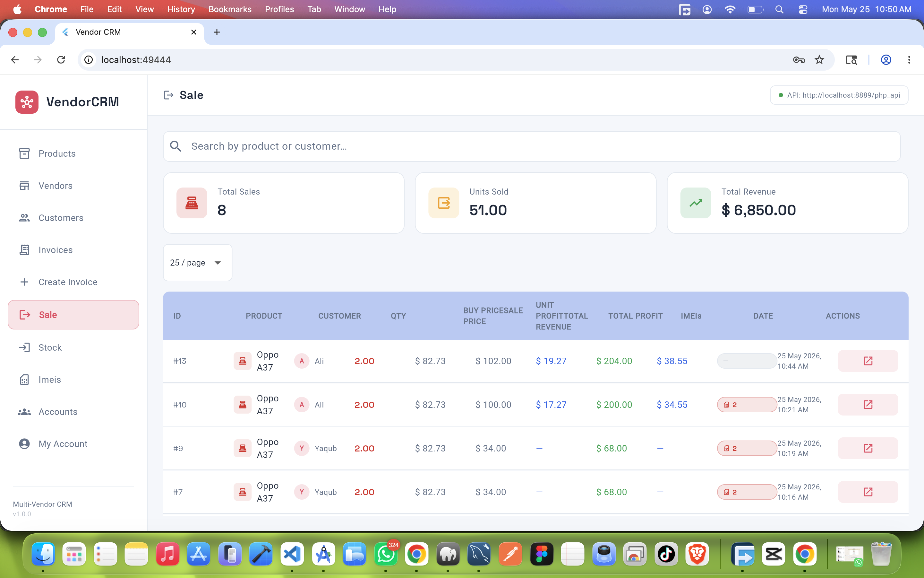924x578 pixels.
Task: Click the product icon in sale #13 row
Action: click(x=243, y=361)
